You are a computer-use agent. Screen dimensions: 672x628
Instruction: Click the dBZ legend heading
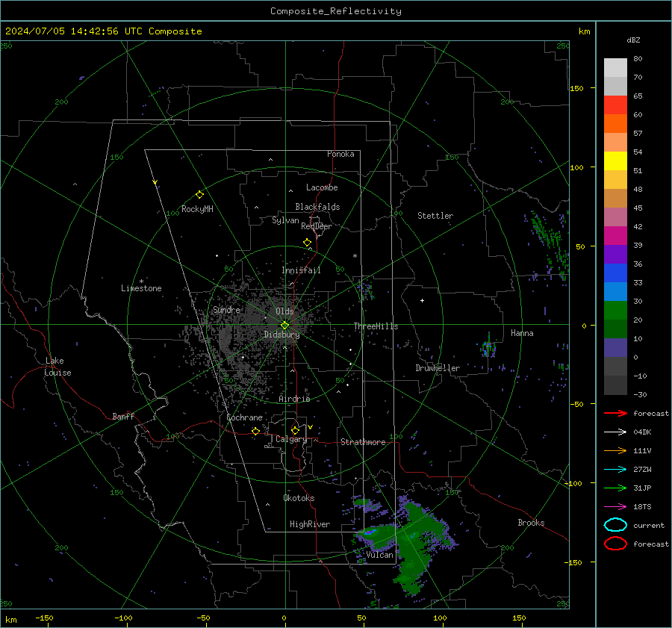(x=633, y=40)
